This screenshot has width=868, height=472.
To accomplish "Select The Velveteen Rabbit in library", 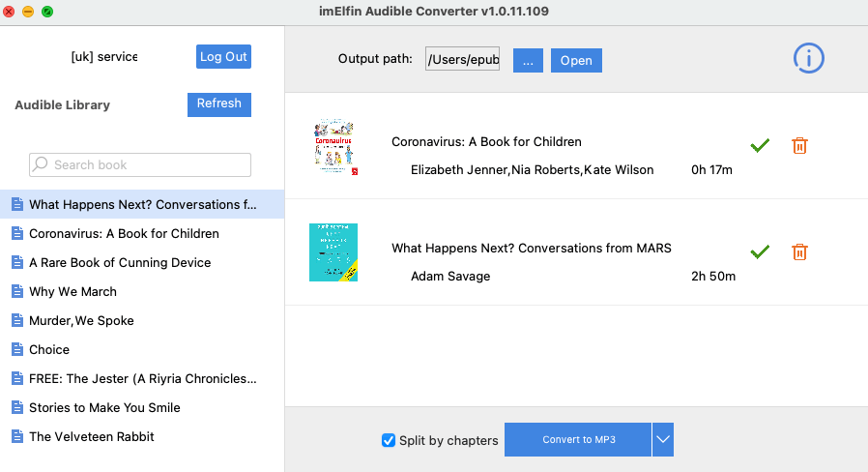I will pos(142,436).
